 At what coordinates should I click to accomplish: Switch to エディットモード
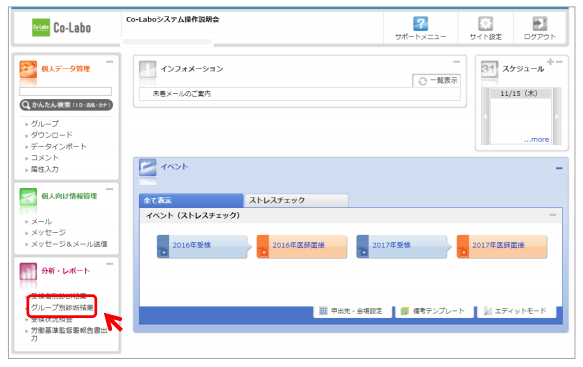point(517,311)
